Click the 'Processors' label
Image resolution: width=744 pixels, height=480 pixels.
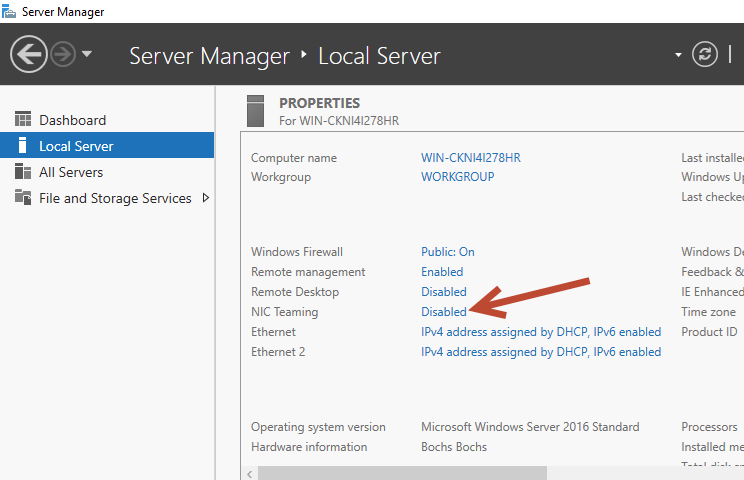tap(709, 427)
